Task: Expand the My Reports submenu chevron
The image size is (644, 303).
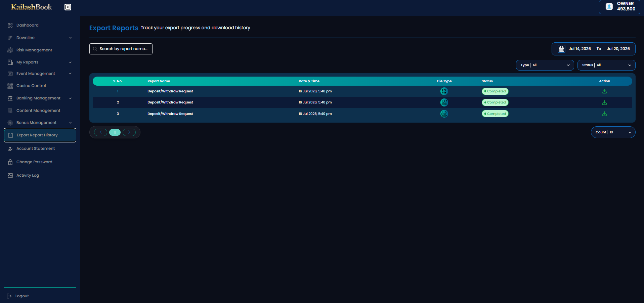Action: point(70,62)
